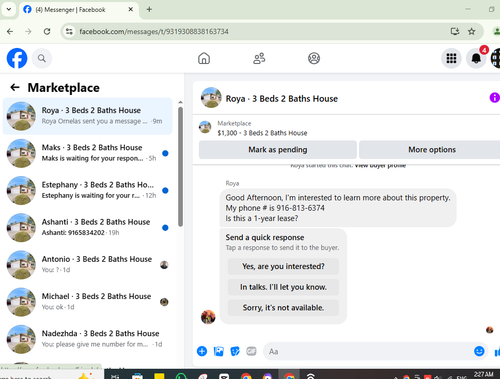Choose a GIF icon in composer
500x379 pixels.
[251, 351]
